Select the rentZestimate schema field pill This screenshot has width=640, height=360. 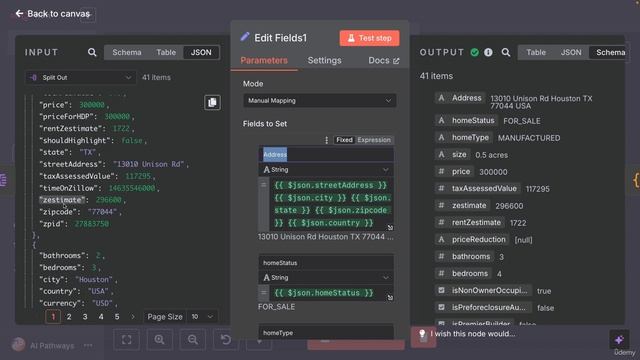pos(470,222)
